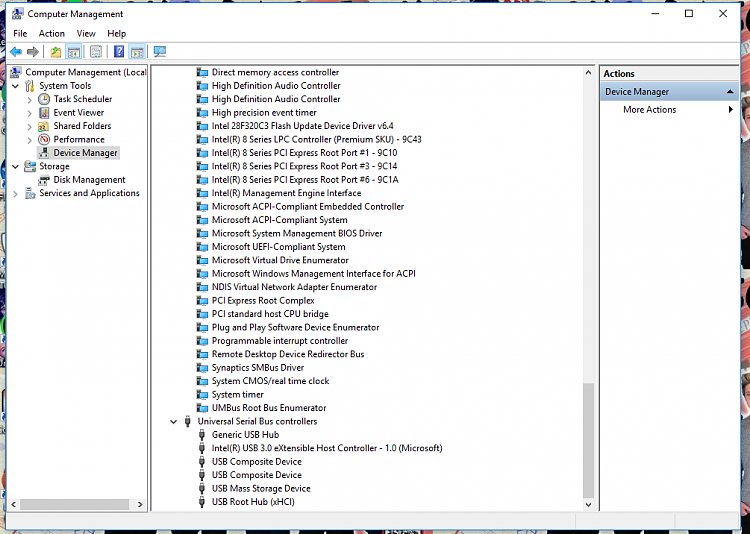Click the Up one level folder icon

pos(56,52)
